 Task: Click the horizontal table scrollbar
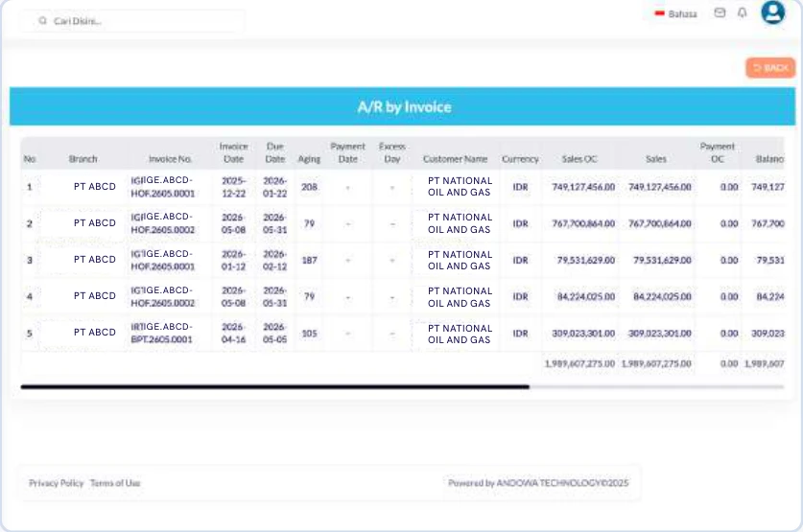point(275,387)
